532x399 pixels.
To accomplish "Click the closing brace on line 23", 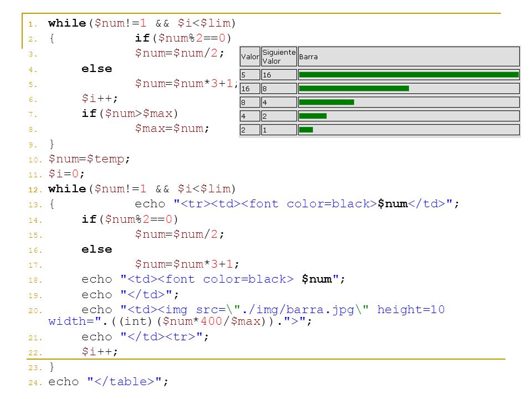I will [52, 366].
